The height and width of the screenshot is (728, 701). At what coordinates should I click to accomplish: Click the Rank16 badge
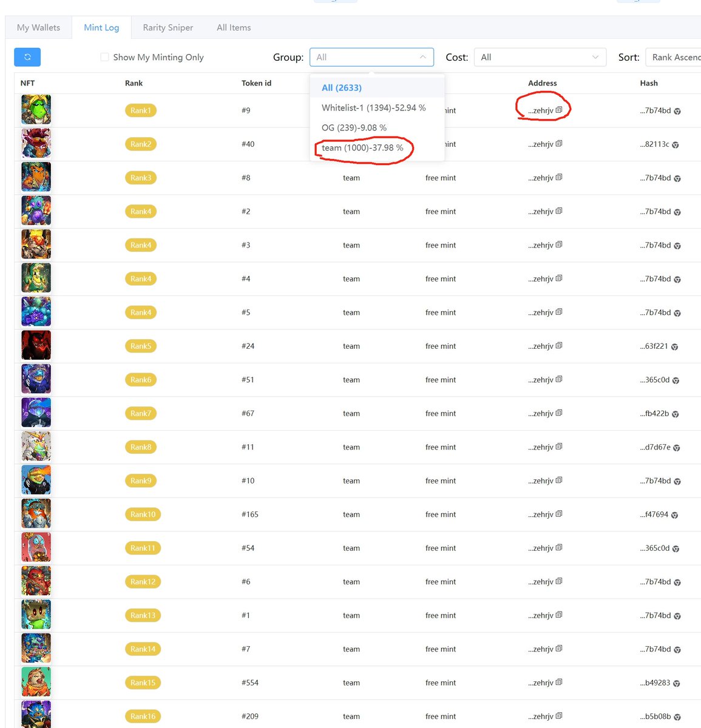pyautogui.click(x=143, y=716)
